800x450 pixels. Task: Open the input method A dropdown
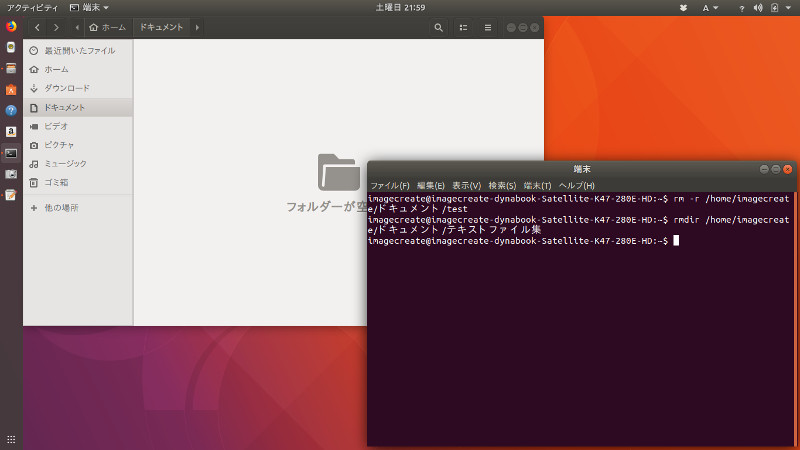tap(710, 8)
